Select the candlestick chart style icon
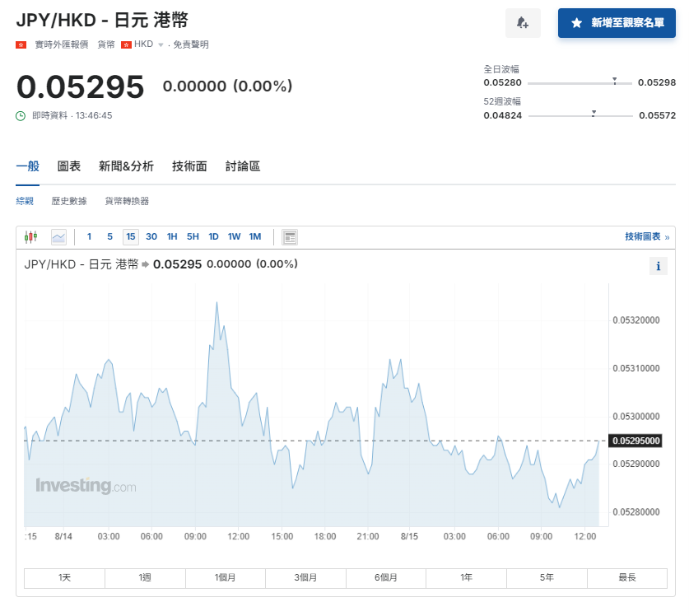This screenshot has height=616, width=689. click(29, 236)
